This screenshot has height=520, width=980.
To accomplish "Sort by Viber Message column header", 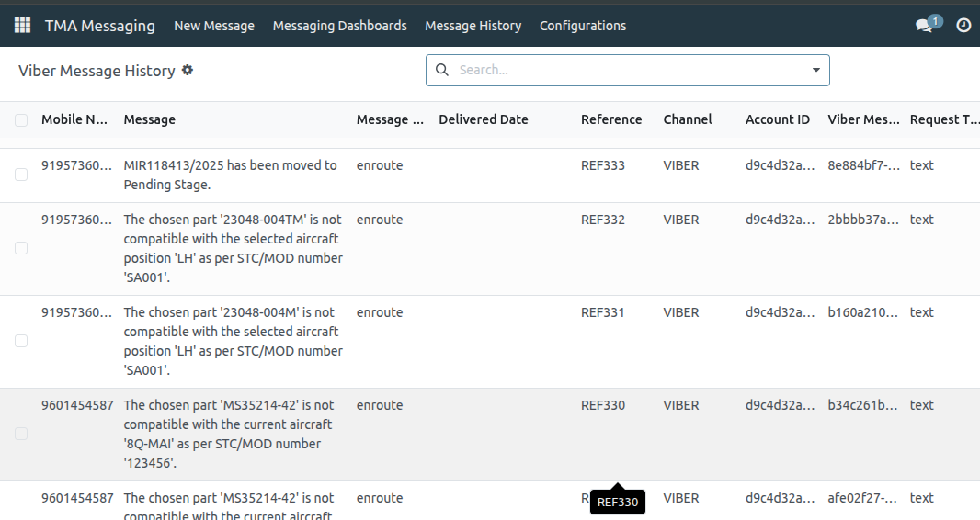I will click(864, 119).
